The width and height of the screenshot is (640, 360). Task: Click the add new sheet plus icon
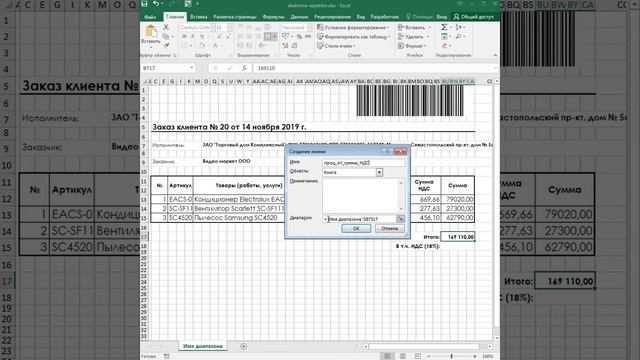tap(244, 347)
